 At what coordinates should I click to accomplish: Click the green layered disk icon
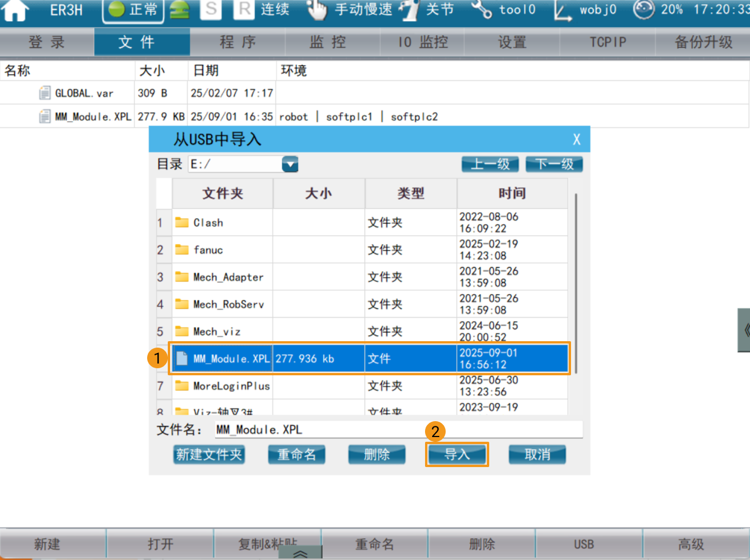[179, 11]
